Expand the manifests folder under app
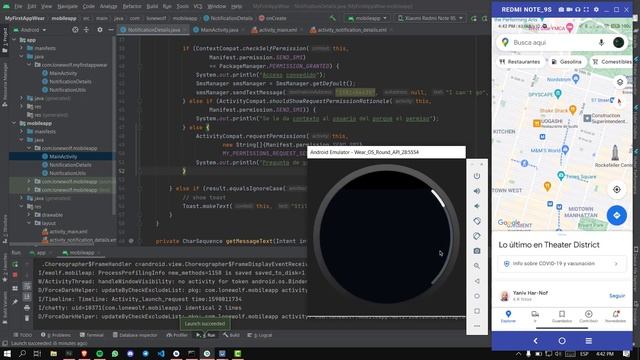640x360 pixels. tap(22, 48)
